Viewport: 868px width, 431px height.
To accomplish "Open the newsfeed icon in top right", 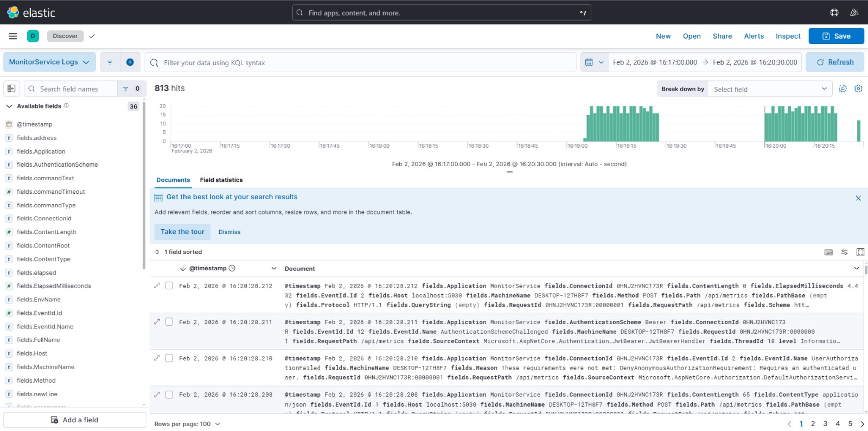I will pos(854,12).
